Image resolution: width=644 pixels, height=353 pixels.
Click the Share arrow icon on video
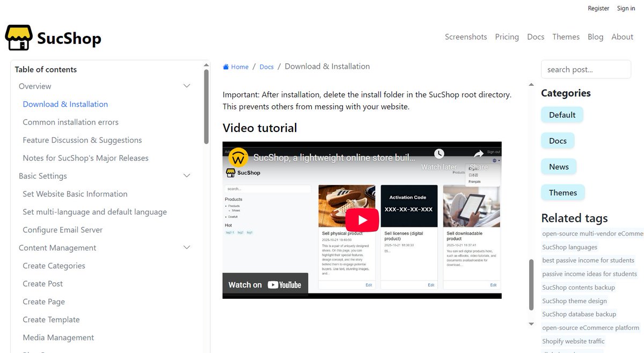tap(479, 154)
